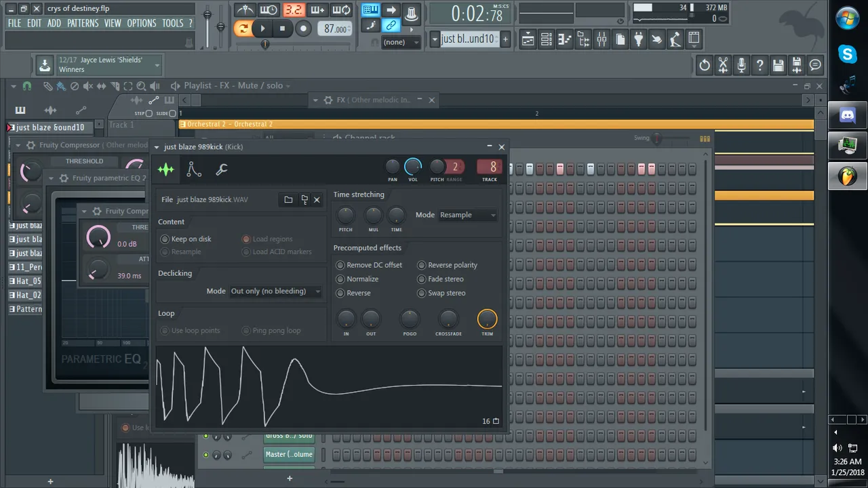This screenshot has width=868, height=488.
Task: Click the microphone one-click recording icon
Action: tap(741, 65)
